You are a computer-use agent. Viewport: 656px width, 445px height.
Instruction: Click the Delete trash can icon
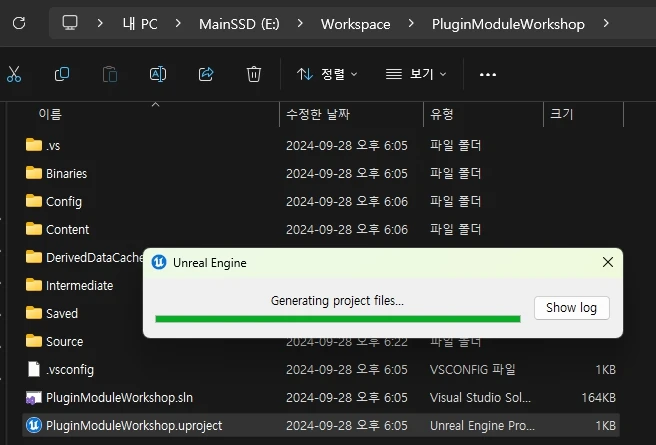[x=254, y=74]
